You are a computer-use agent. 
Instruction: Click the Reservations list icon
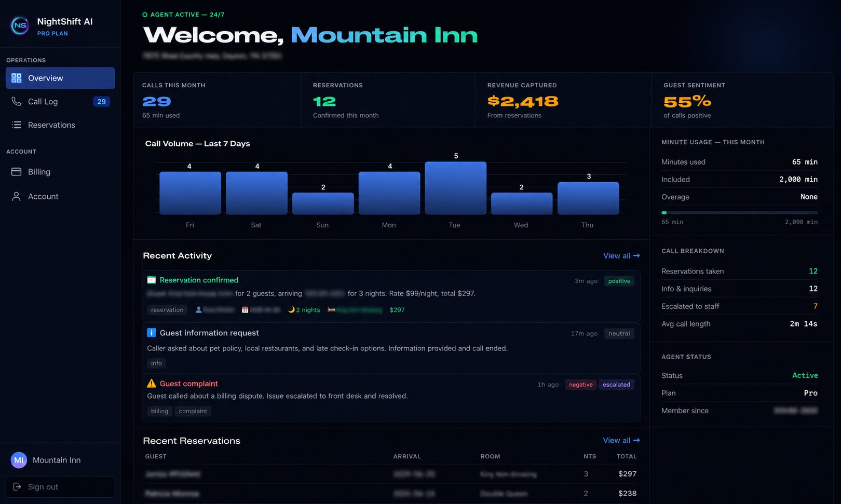(x=17, y=125)
